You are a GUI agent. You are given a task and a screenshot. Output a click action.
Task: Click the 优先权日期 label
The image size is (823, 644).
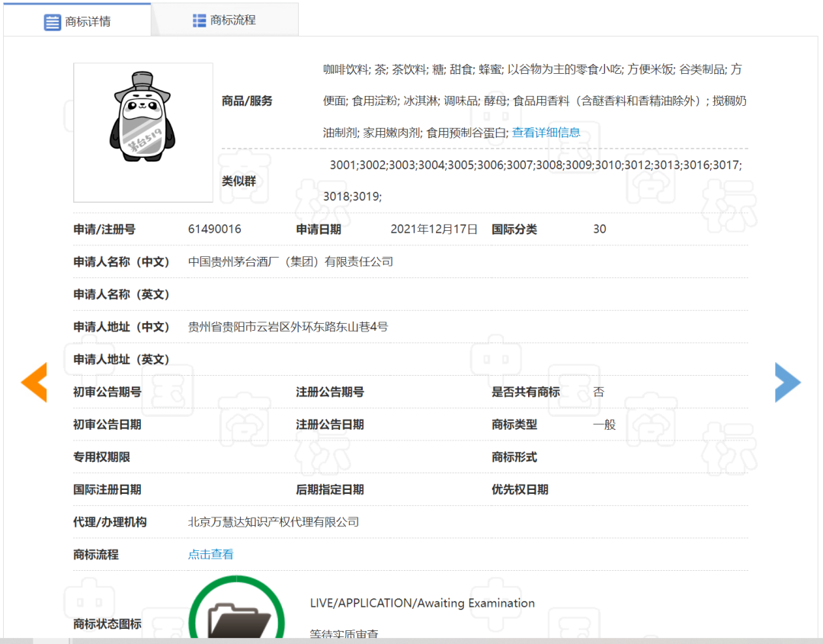(520, 490)
